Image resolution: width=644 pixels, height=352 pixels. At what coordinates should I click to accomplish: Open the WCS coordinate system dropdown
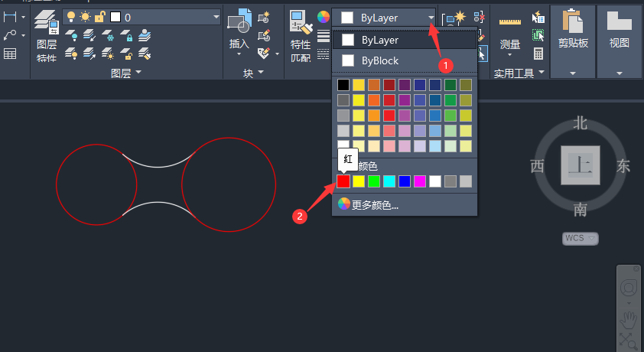point(581,238)
